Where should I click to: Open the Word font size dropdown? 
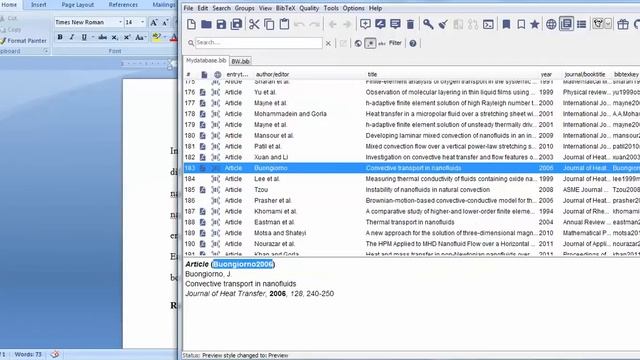click(x=142, y=22)
